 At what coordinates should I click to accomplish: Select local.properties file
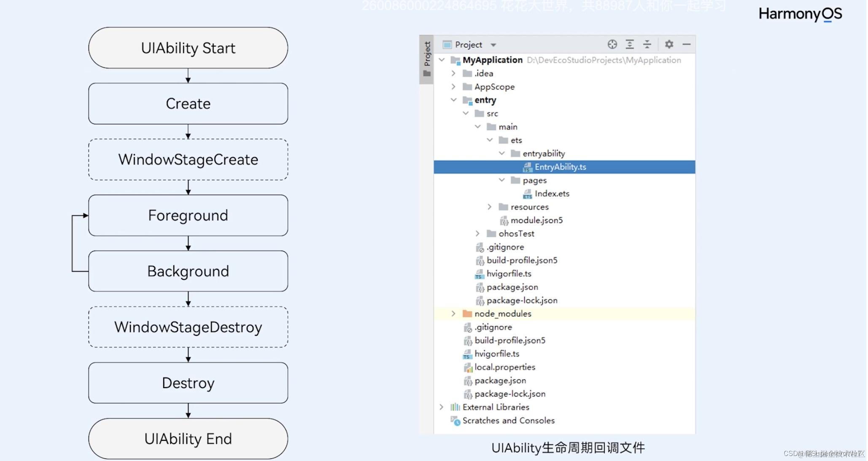[x=504, y=367]
